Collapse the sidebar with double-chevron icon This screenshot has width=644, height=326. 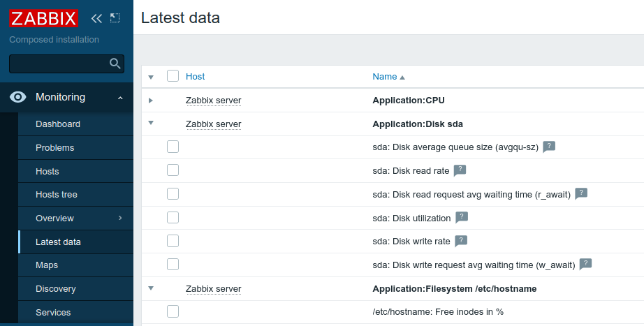point(96,18)
